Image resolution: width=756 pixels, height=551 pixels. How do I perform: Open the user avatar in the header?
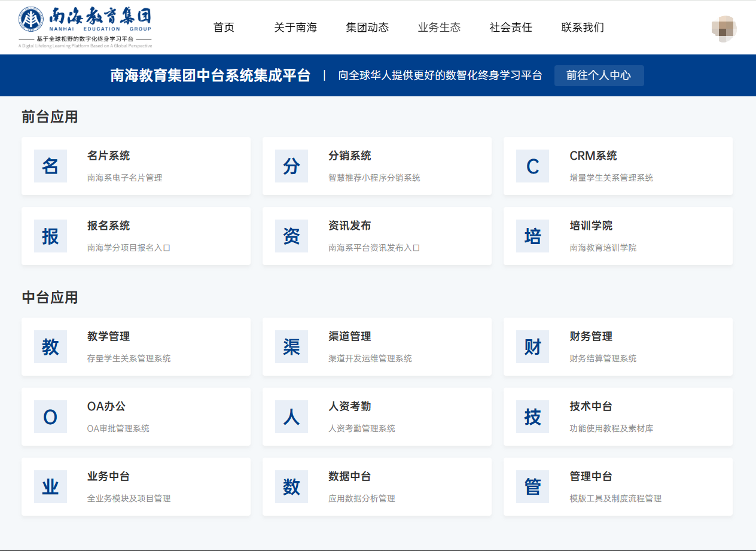[724, 28]
